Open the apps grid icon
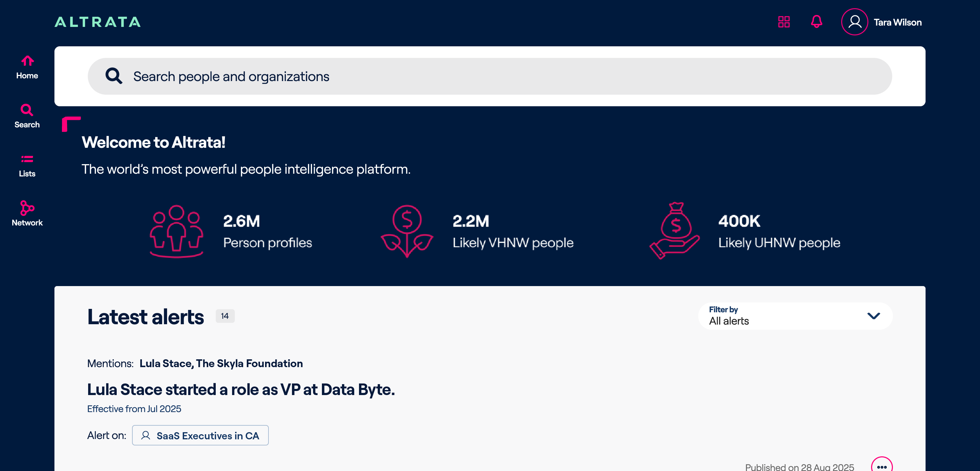The image size is (980, 471). (x=784, y=22)
